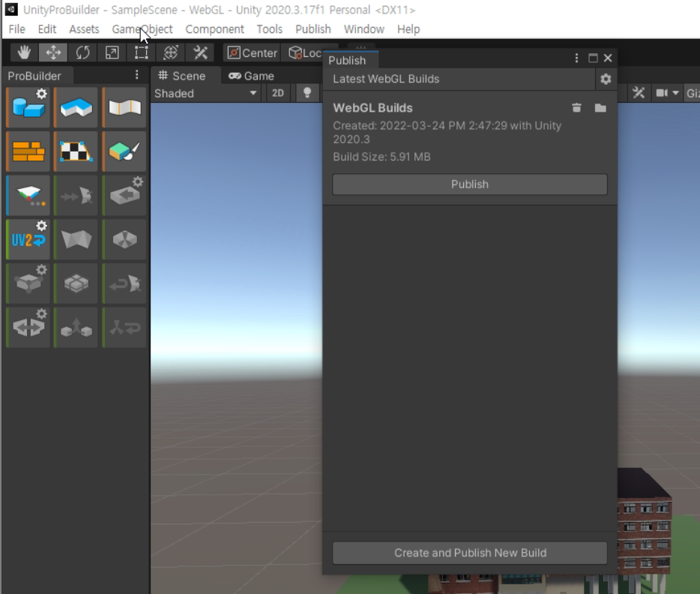The image size is (700, 594).
Task: Delete the WebGL build with trash icon
Action: [576, 108]
